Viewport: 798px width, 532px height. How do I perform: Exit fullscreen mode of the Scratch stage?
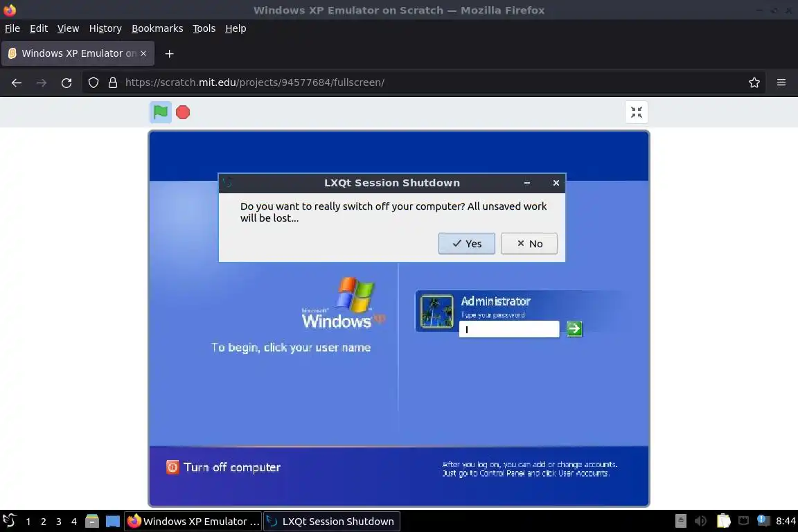636,112
